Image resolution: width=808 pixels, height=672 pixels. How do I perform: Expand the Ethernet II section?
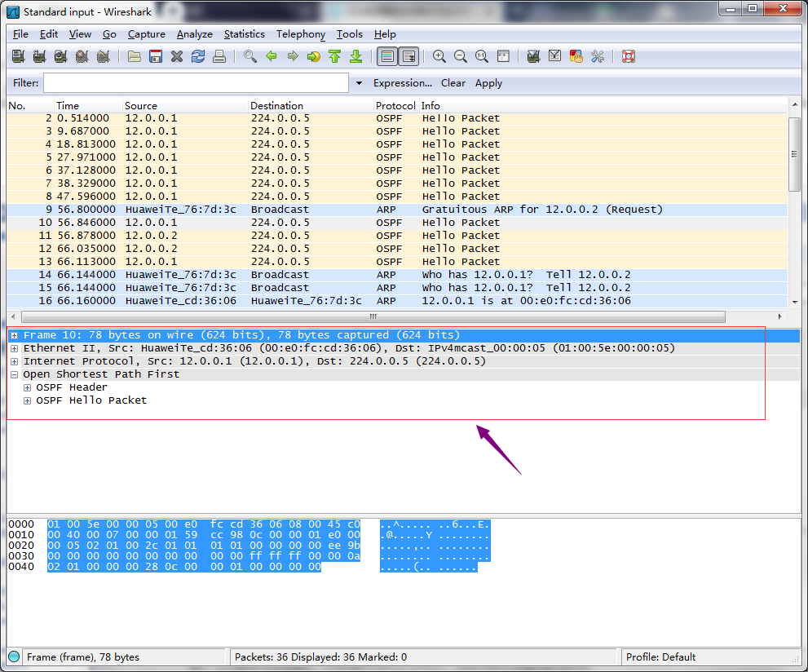15,348
